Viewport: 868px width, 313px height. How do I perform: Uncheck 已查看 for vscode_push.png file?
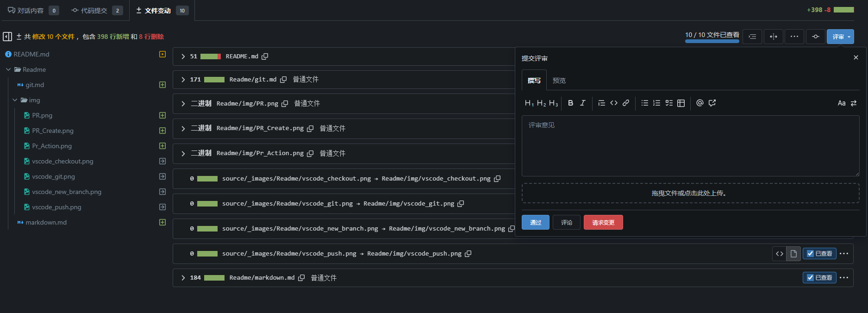tap(819, 254)
